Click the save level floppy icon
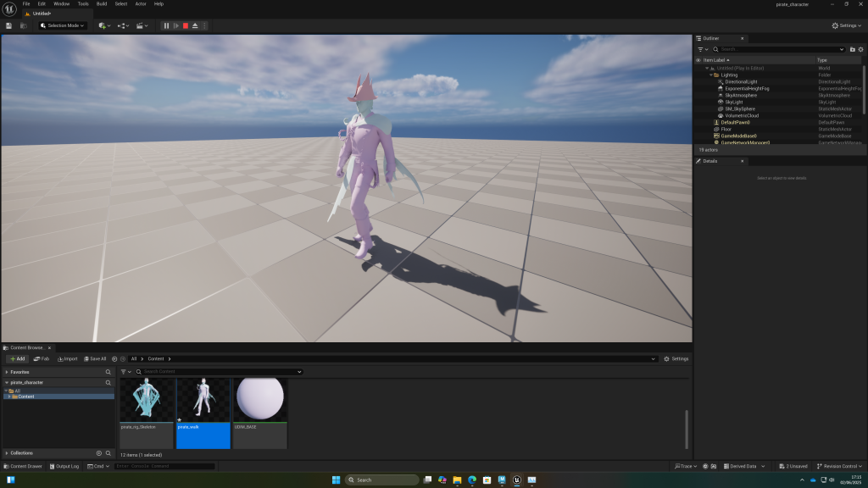 point(8,25)
